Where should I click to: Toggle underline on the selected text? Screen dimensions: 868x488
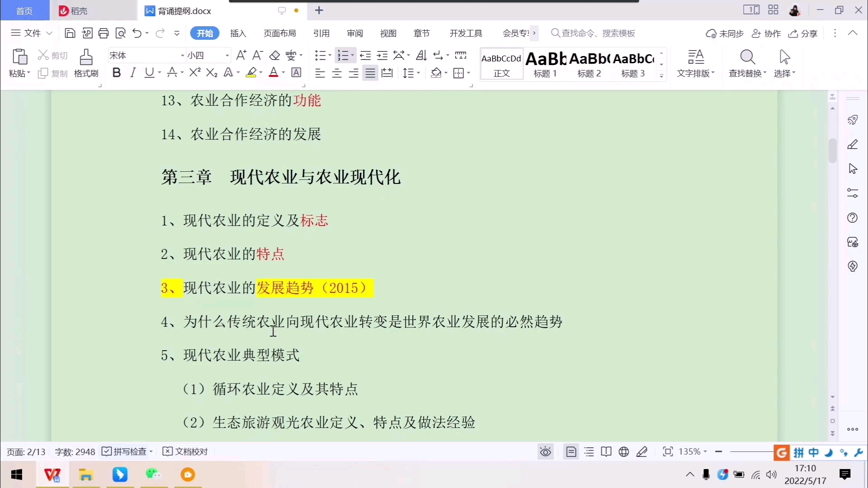tap(150, 72)
